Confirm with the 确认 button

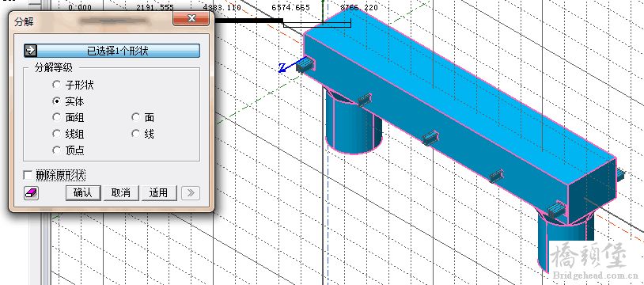83,193
